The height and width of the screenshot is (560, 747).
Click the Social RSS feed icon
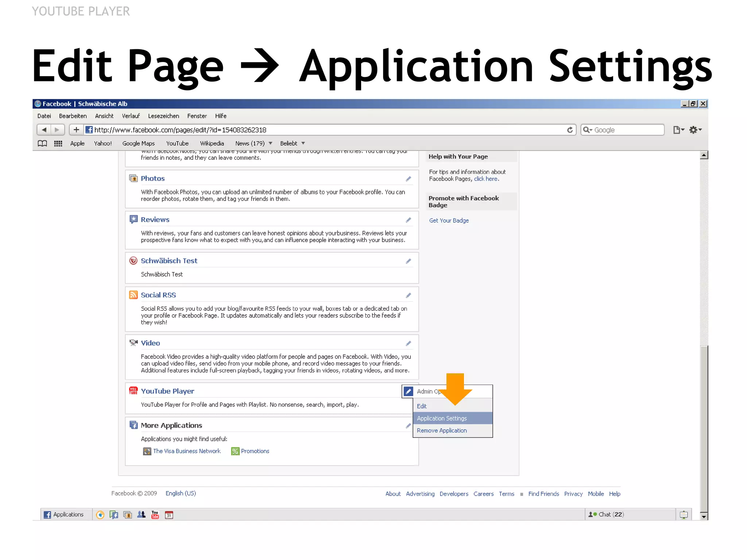point(133,295)
